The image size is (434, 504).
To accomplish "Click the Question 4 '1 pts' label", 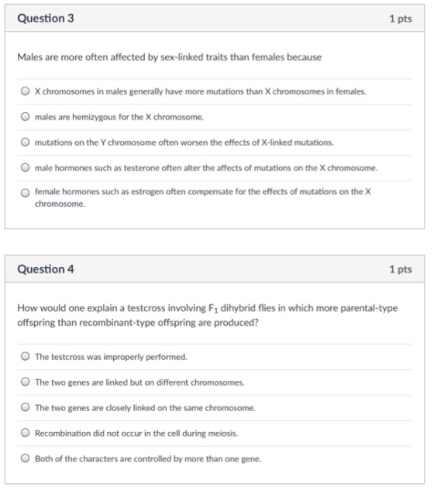I will point(401,269).
